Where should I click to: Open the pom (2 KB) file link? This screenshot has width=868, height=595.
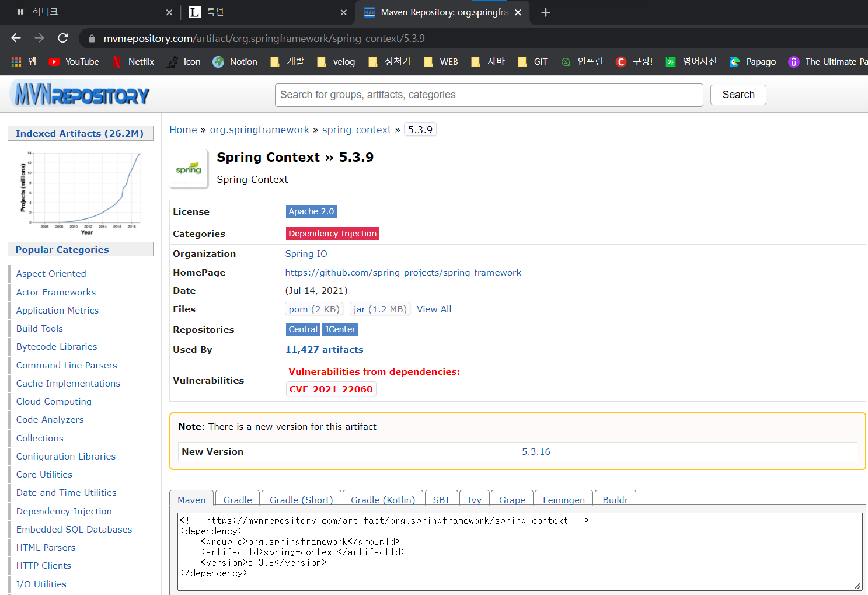(314, 309)
